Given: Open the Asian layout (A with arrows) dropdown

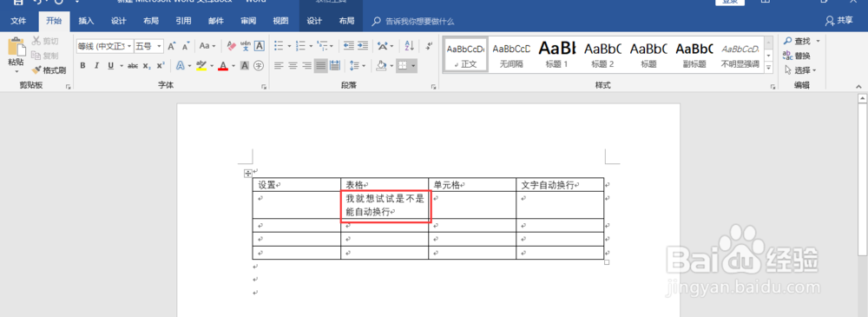Looking at the screenshot, I should point(385,46).
